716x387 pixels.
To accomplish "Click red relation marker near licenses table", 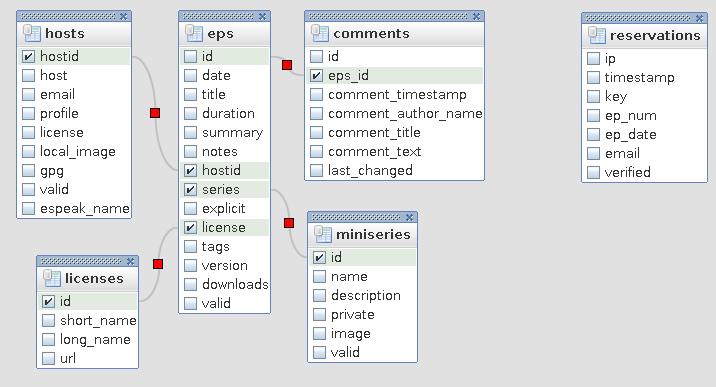I will pos(158,264).
